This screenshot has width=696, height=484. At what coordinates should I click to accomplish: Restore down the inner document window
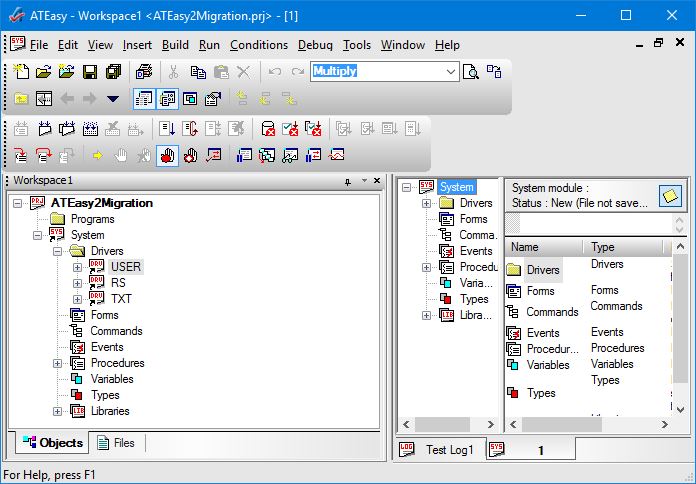(x=659, y=43)
